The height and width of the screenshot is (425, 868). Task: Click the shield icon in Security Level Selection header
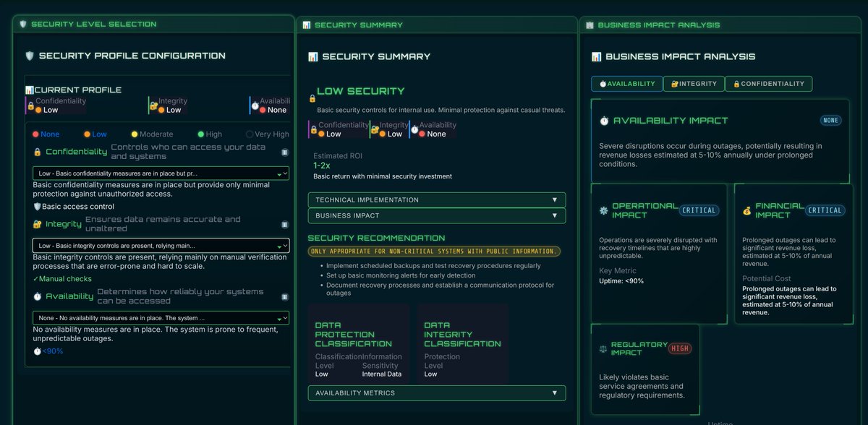coord(22,25)
